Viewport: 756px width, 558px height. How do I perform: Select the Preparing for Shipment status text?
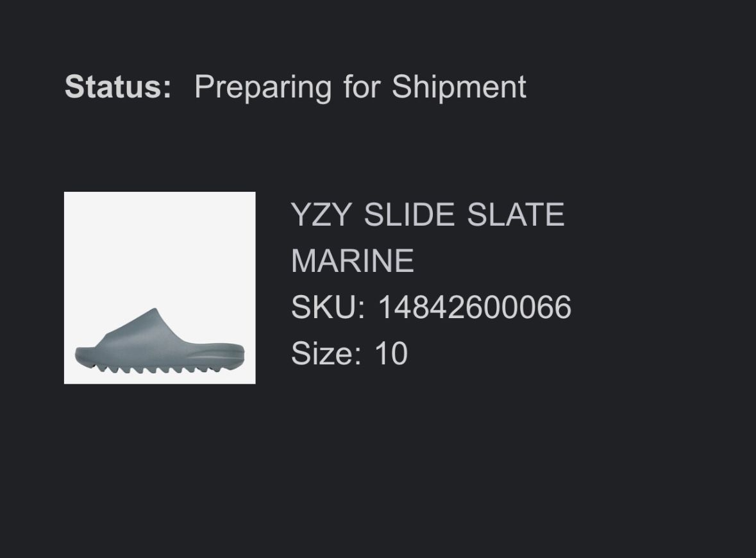coord(360,88)
